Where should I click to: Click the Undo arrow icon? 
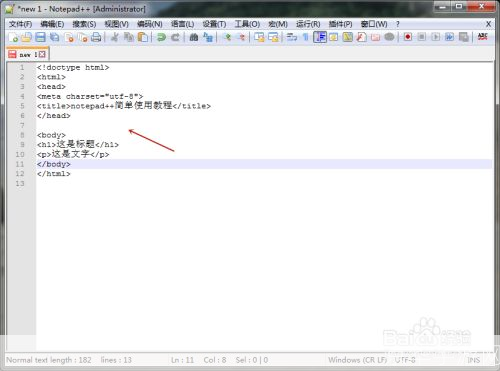click(x=161, y=37)
